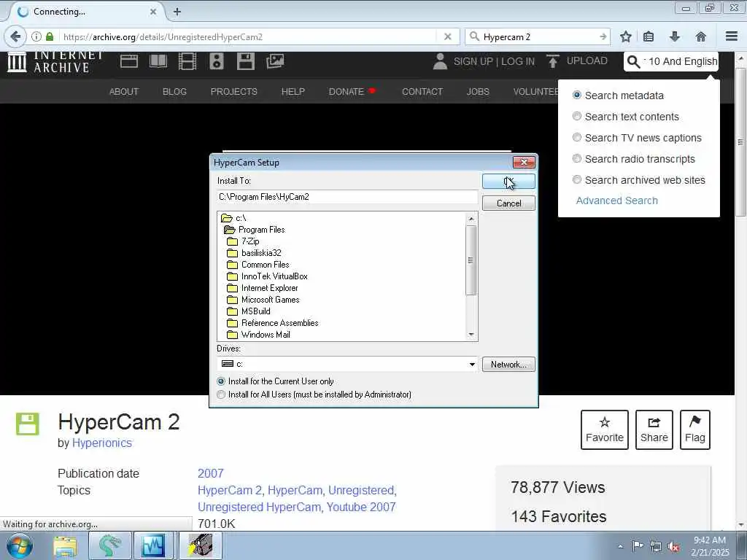Click the upload arrow icon

(553, 61)
